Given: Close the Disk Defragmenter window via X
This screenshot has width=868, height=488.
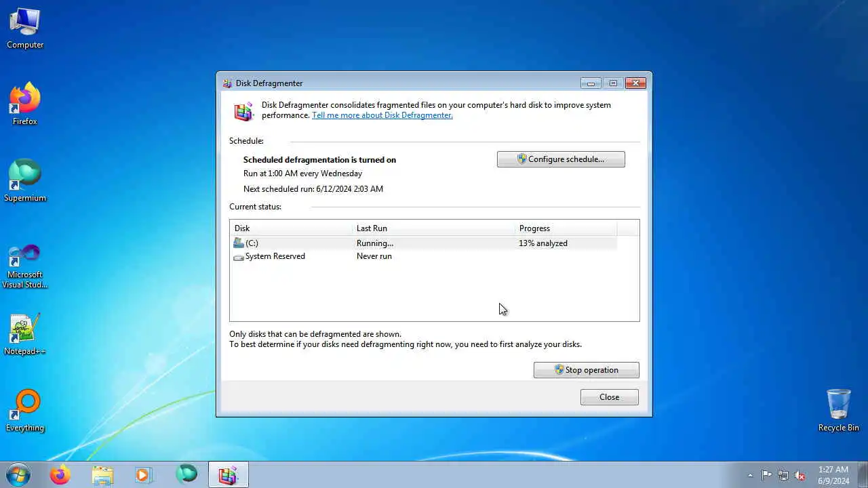Looking at the screenshot, I should [x=635, y=83].
